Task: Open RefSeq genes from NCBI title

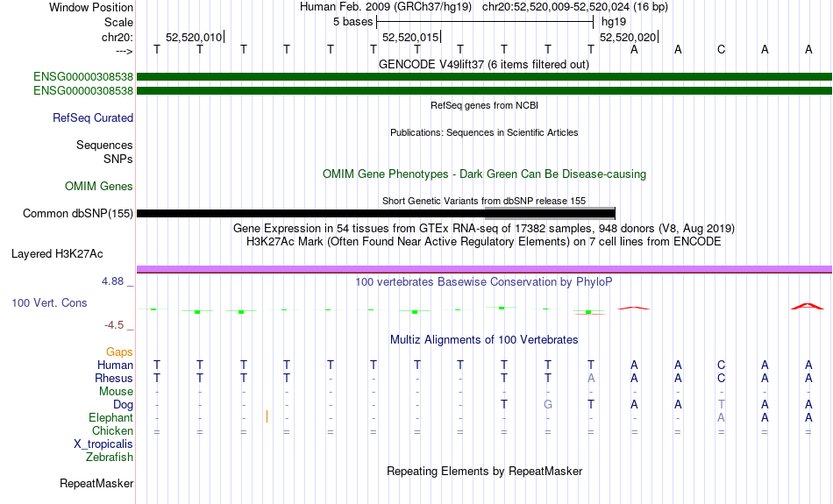Action: coord(484,105)
